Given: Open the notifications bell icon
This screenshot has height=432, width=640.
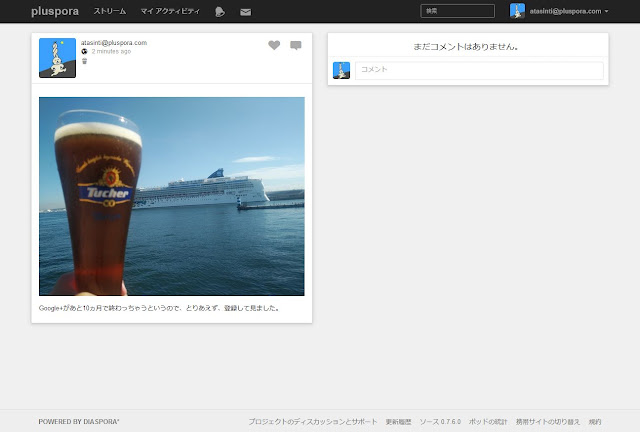Looking at the screenshot, I should [220, 12].
